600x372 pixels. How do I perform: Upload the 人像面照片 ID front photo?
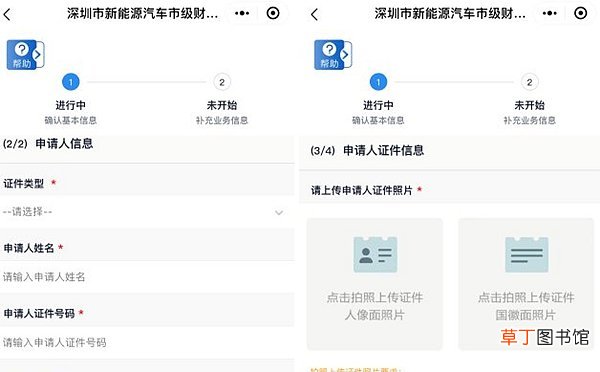pyautogui.click(x=375, y=284)
